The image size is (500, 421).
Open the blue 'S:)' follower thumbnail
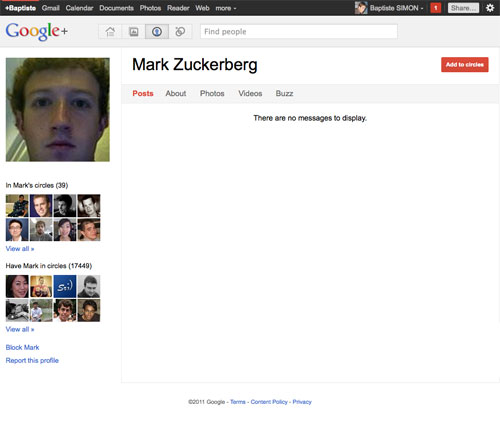tap(65, 286)
